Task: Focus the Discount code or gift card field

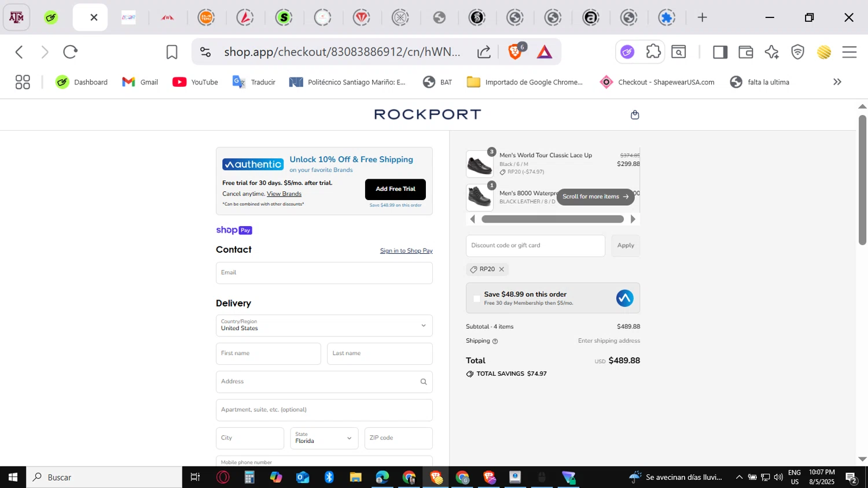Action: (x=535, y=246)
